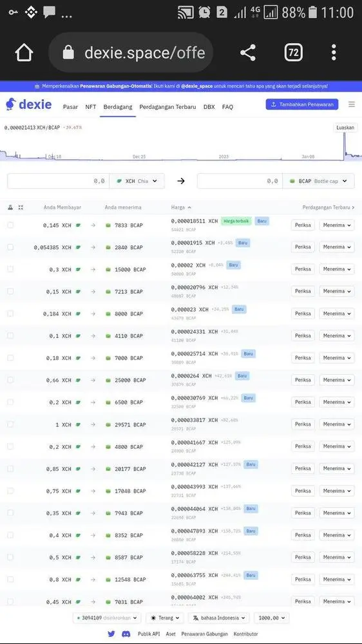Screen dimensions: 362x644
Task: Tick the checkbox for 1 XCH offer
Action: (10, 424)
